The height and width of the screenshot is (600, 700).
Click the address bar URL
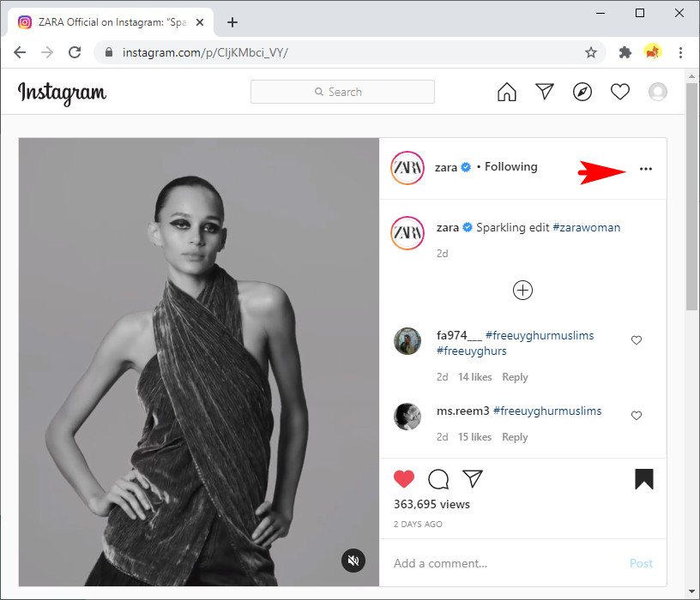pos(205,52)
